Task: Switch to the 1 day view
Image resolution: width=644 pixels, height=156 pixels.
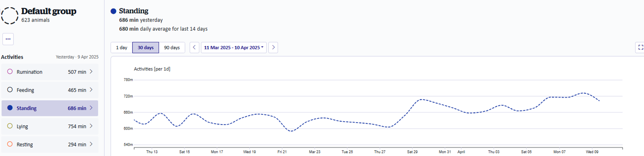Action: (121, 47)
